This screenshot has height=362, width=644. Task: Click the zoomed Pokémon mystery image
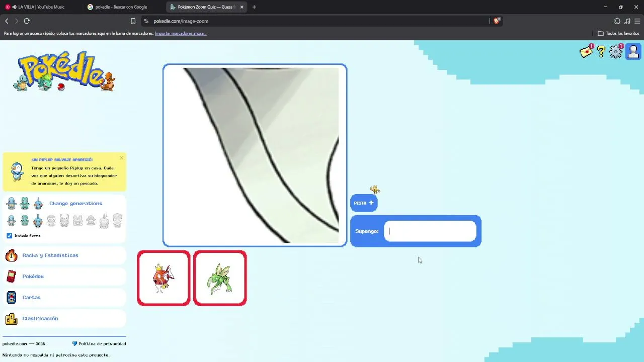[255, 155]
